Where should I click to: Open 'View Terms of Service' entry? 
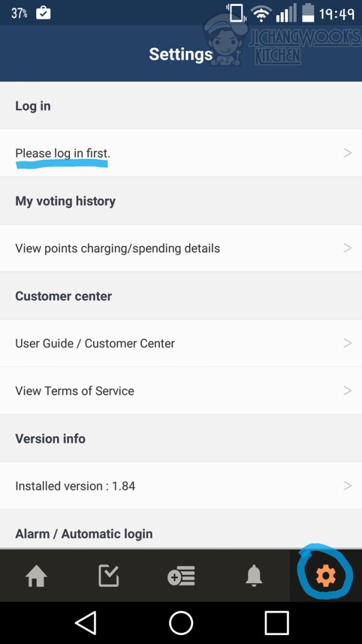point(75,391)
